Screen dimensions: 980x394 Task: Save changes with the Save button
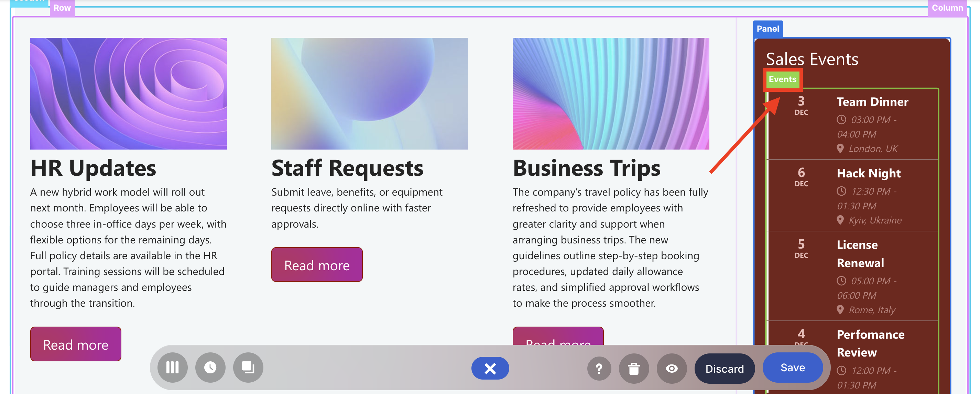(x=793, y=368)
